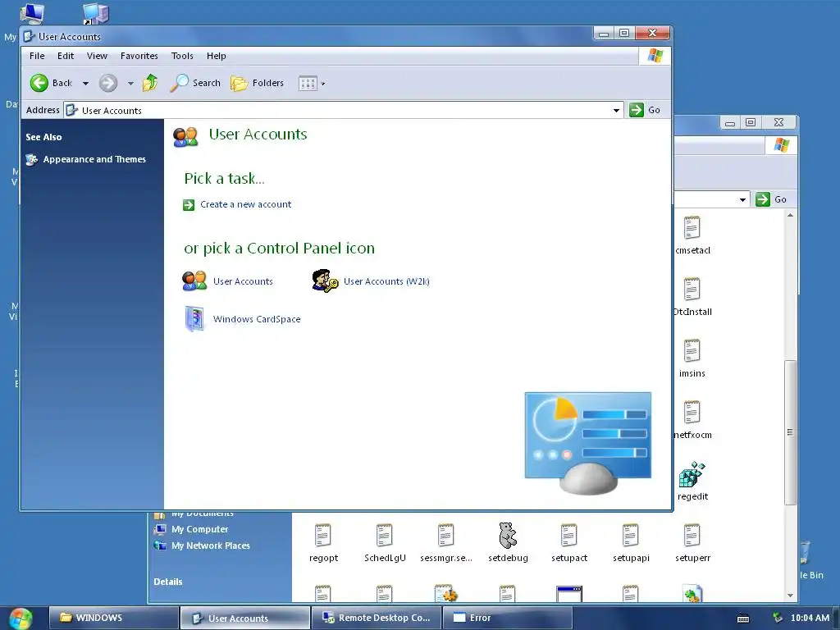Click the User Accounts (W2k) text link

click(386, 281)
